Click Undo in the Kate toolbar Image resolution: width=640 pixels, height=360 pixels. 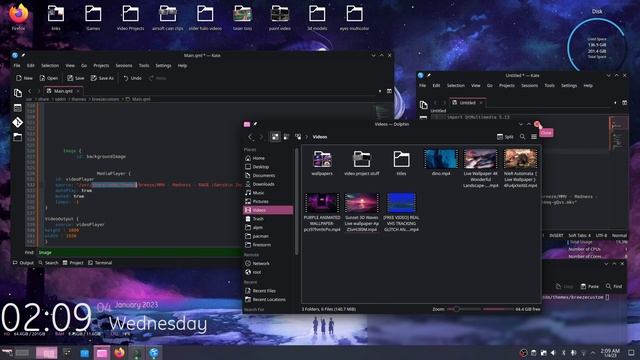132,78
